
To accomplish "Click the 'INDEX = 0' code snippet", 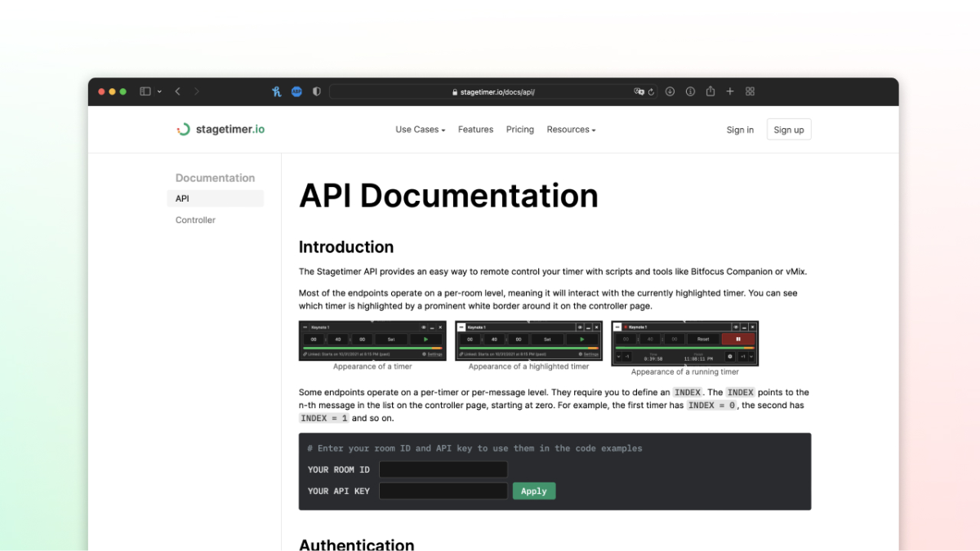I will pyautogui.click(x=711, y=406).
